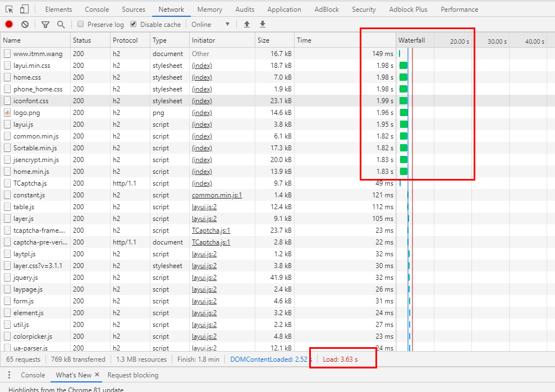
Task: Export HAR file with download arrow
Action: click(262, 25)
